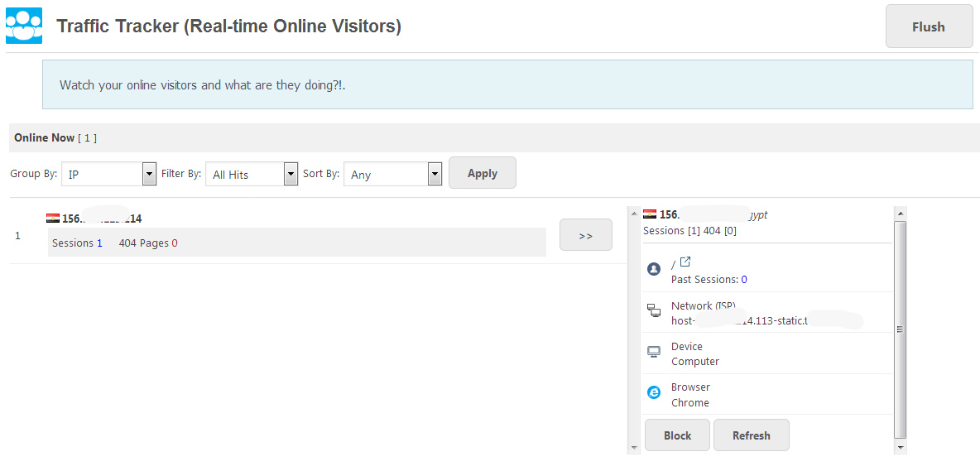Click the static host name under Network (ISP)
Screen dimensions: 980x471
tap(767, 321)
